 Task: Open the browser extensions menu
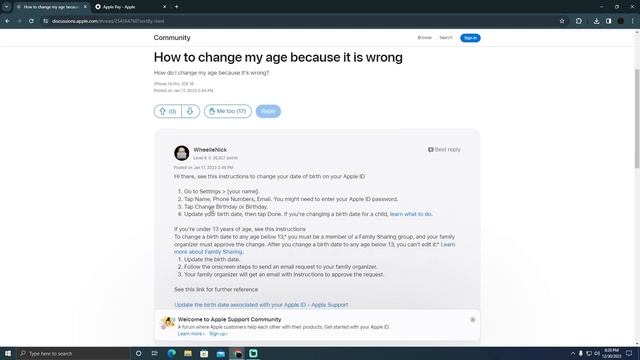(579, 21)
